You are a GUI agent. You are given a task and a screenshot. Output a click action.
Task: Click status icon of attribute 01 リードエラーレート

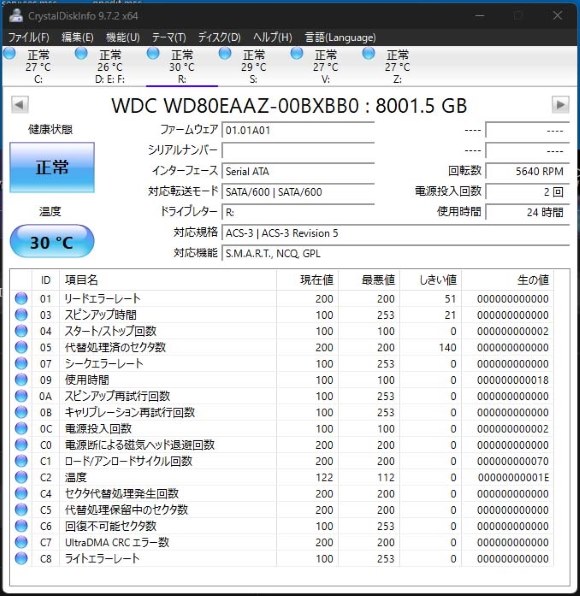[21, 298]
